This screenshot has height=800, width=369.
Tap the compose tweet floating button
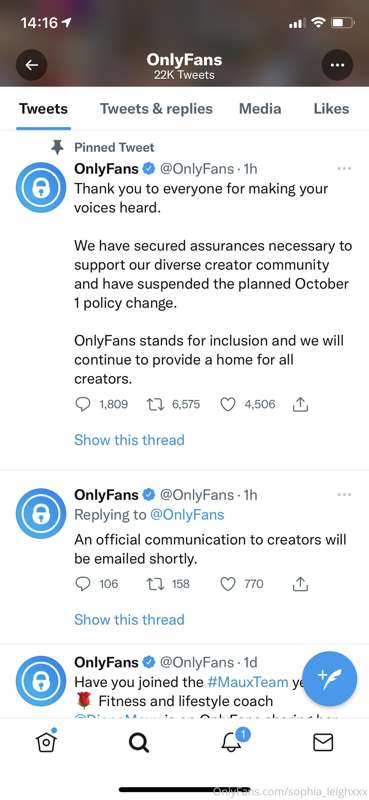330,679
